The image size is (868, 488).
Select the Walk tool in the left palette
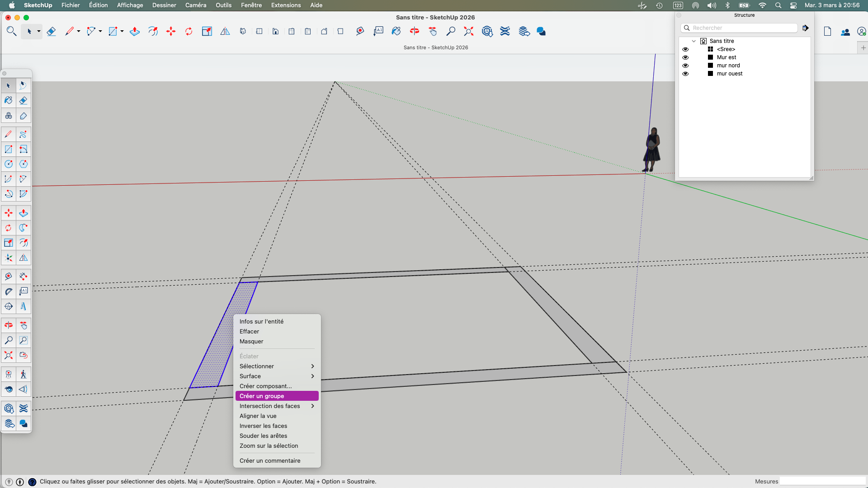(24, 374)
